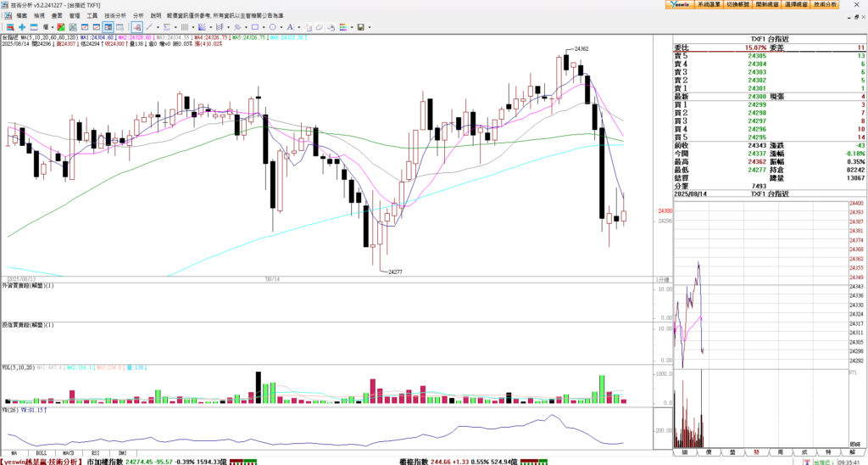Click the text annotation 'A' tool
Screen dimensions: 868x465
pos(290,27)
